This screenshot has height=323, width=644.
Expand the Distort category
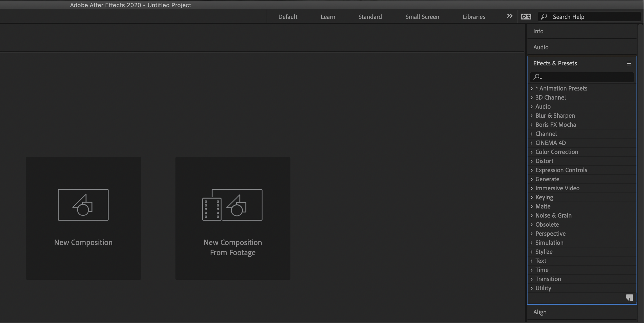point(532,161)
